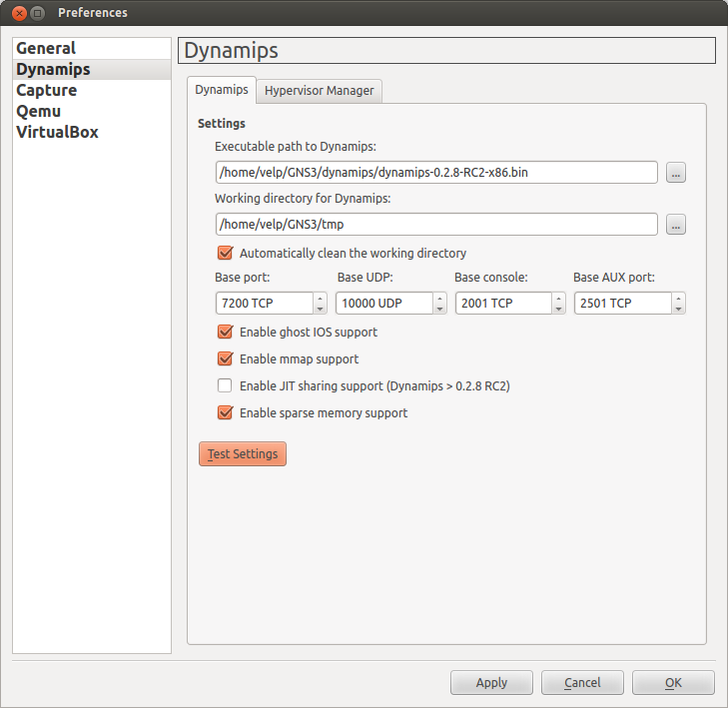The width and height of the screenshot is (728, 708).
Task: Click the Dynamips executable path field
Action: tap(436, 172)
